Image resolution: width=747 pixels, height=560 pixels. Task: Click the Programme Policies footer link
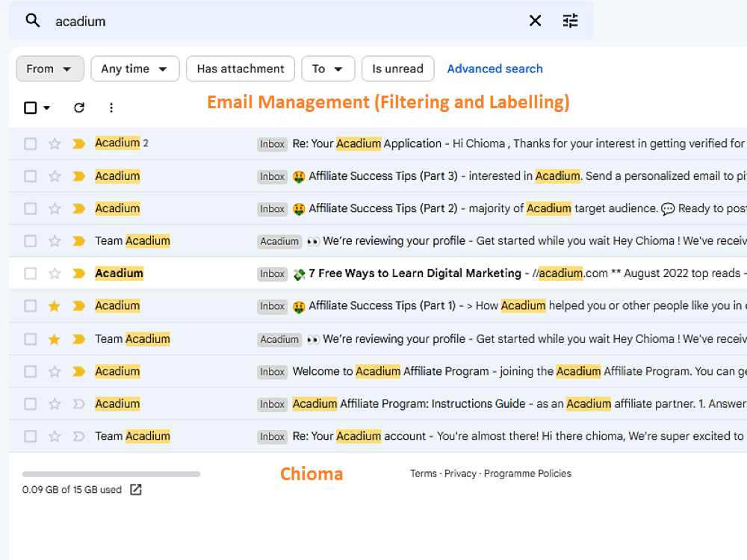point(527,473)
